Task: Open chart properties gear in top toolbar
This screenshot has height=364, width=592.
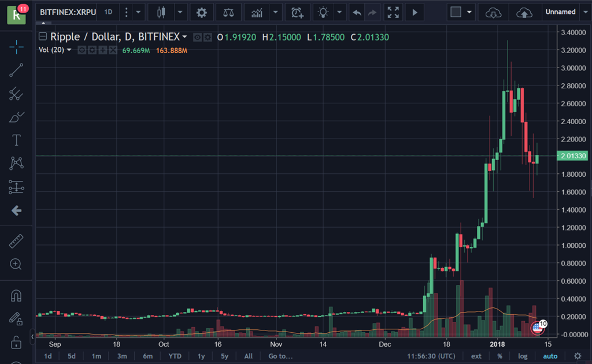Action: 202,13
